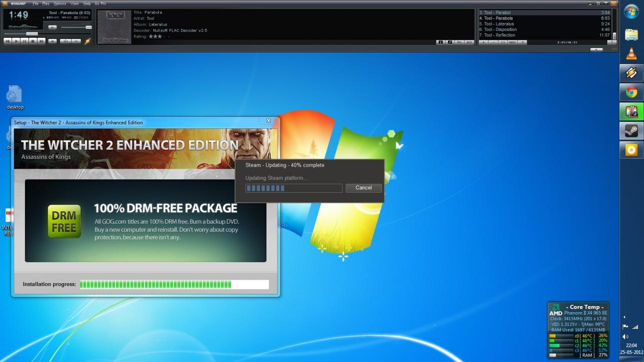Image resolution: width=644 pixels, height=362 pixels.
Task: Click Winamp's Previous track button
Action: tap(7, 41)
